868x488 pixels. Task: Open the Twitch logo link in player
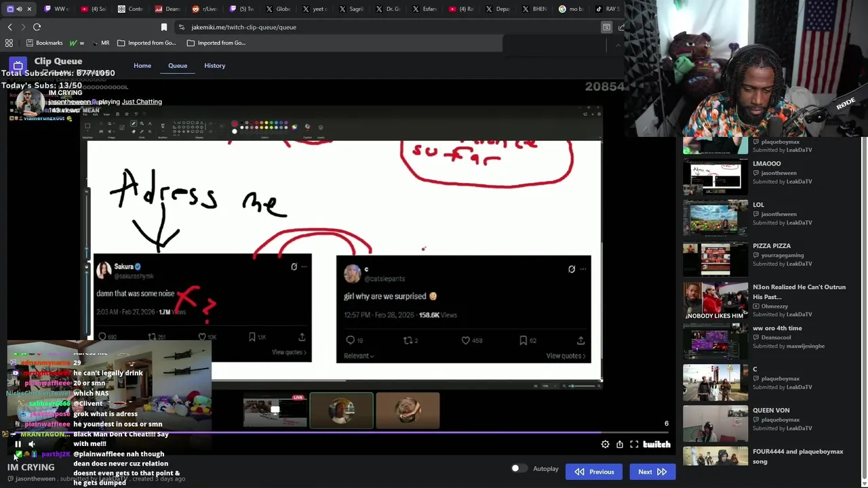[x=656, y=445]
